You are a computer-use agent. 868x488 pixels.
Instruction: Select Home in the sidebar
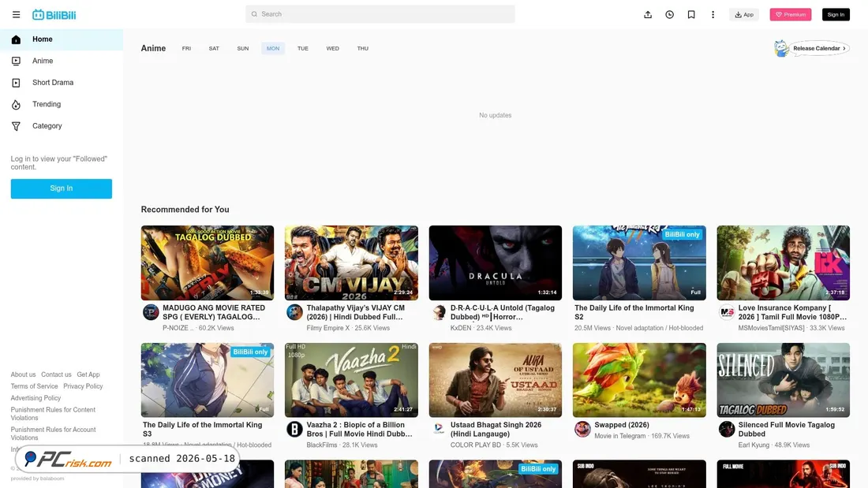62,39
